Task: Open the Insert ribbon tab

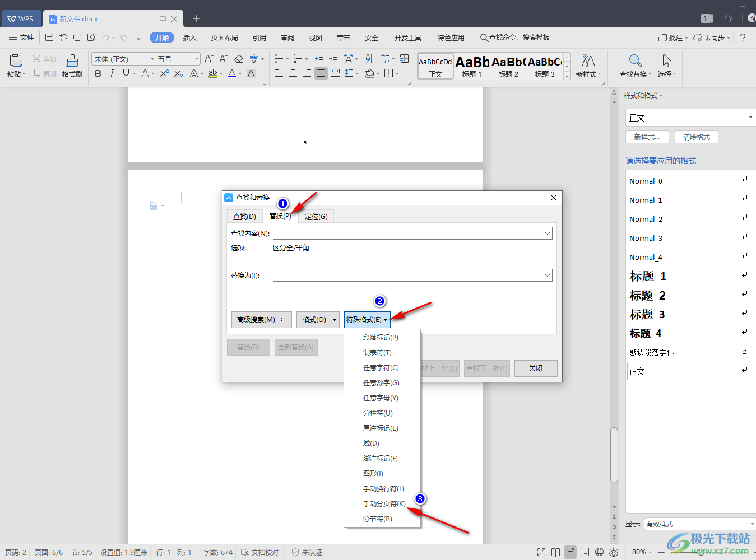Action: [x=190, y=38]
